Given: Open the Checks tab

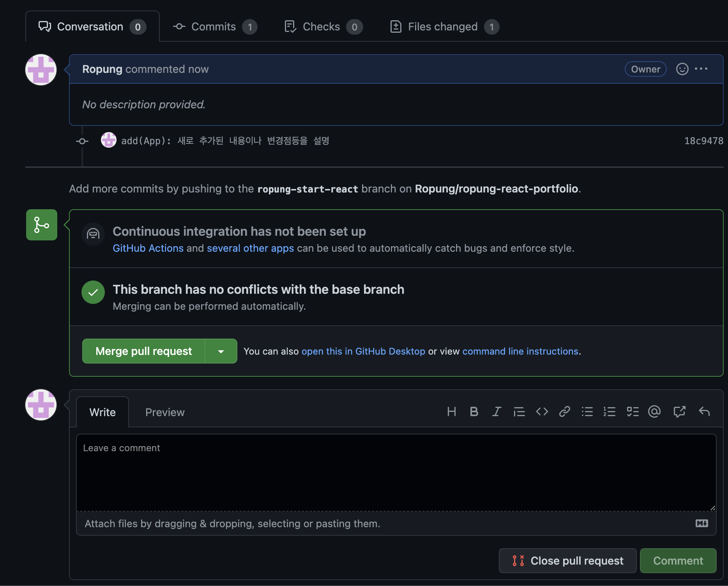Looking at the screenshot, I should coord(323,26).
